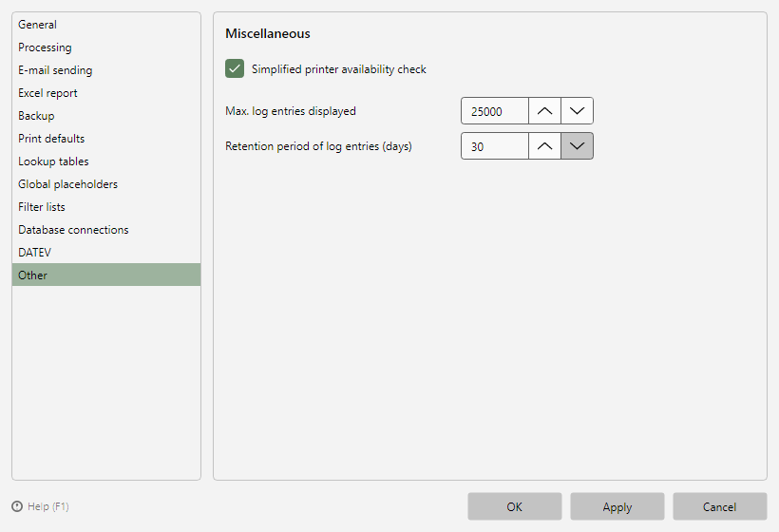Decrease retention period of log entries
The width and height of the screenshot is (779, 532).
[577, 146]
